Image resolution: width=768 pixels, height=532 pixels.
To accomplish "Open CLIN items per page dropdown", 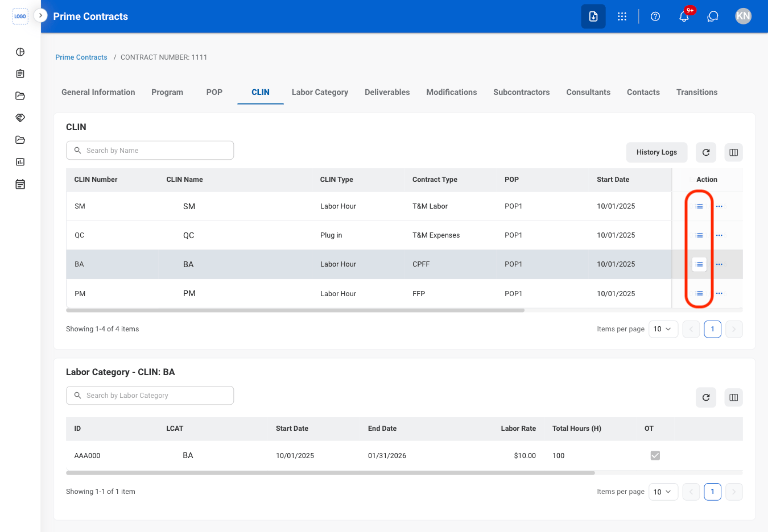I will (x=663, y=329).
